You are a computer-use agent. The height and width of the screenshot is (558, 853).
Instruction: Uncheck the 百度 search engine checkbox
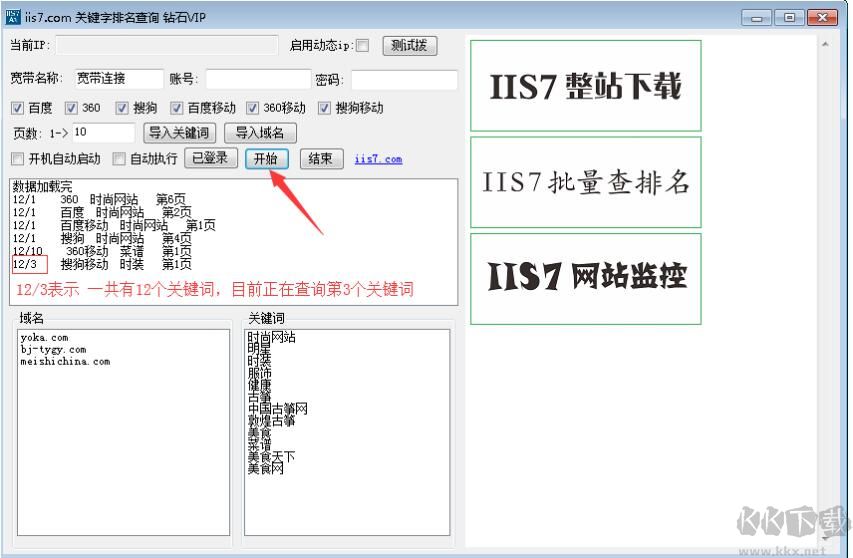pyautogui.click(x=17, y=108)
